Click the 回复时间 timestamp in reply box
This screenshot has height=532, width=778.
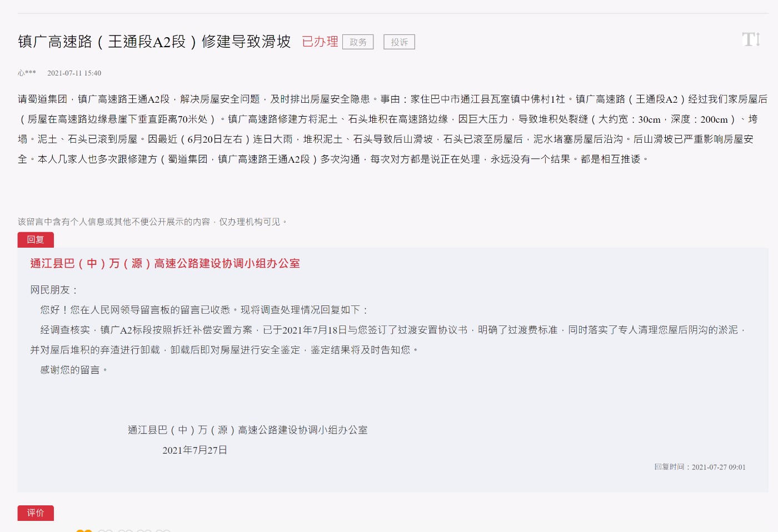[700, 467]
